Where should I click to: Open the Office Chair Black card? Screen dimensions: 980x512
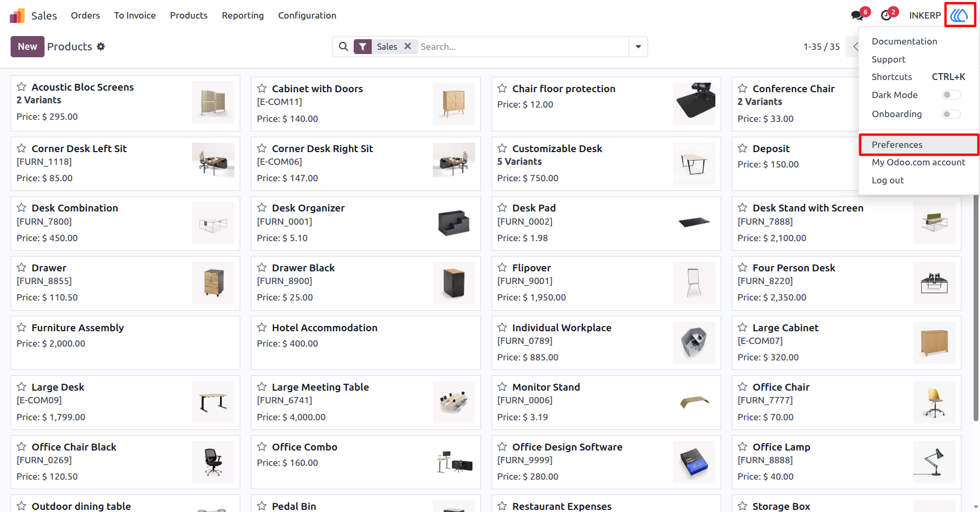point(125,462)
